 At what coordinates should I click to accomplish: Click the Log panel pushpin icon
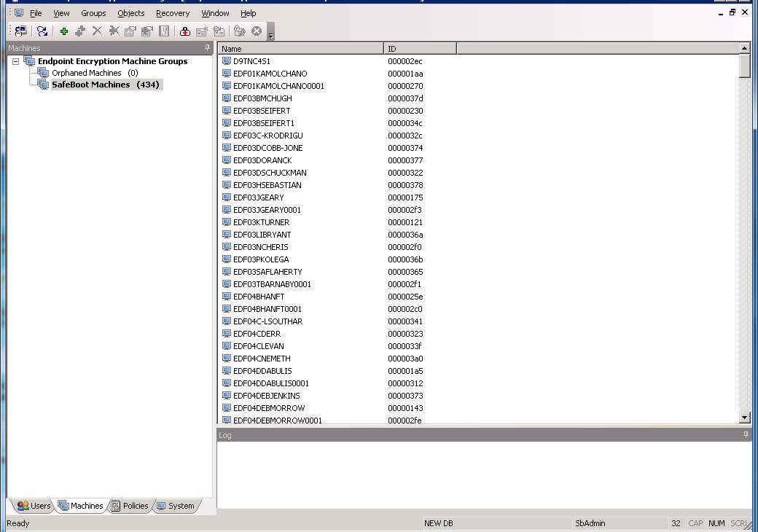click(745, 435)
